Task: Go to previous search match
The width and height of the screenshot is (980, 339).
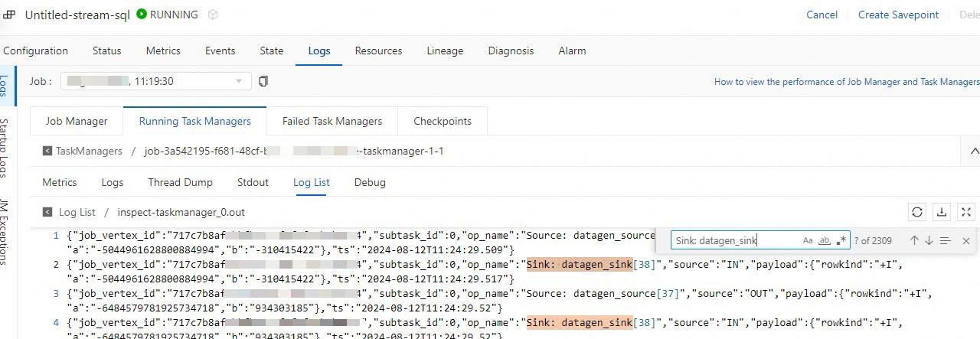Action: tap(914, 240)
